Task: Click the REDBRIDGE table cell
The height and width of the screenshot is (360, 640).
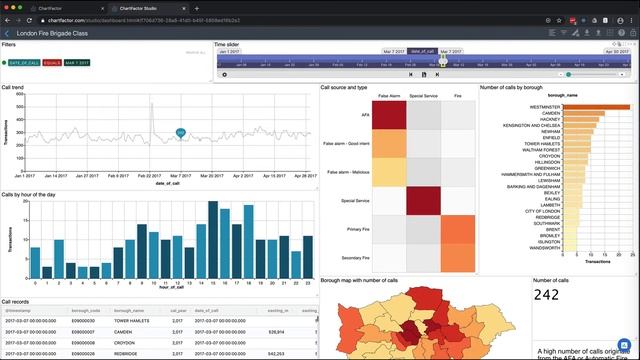Action: (x=126, y=354)
